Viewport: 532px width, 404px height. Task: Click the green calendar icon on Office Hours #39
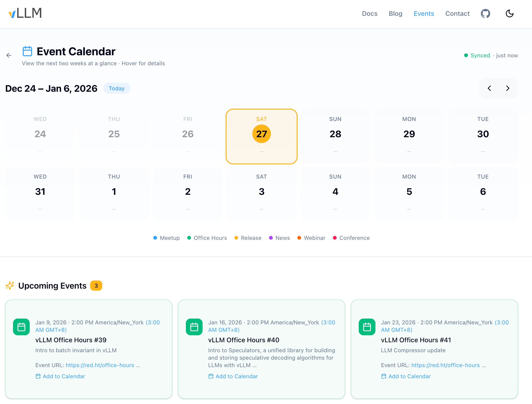point(21,327)
